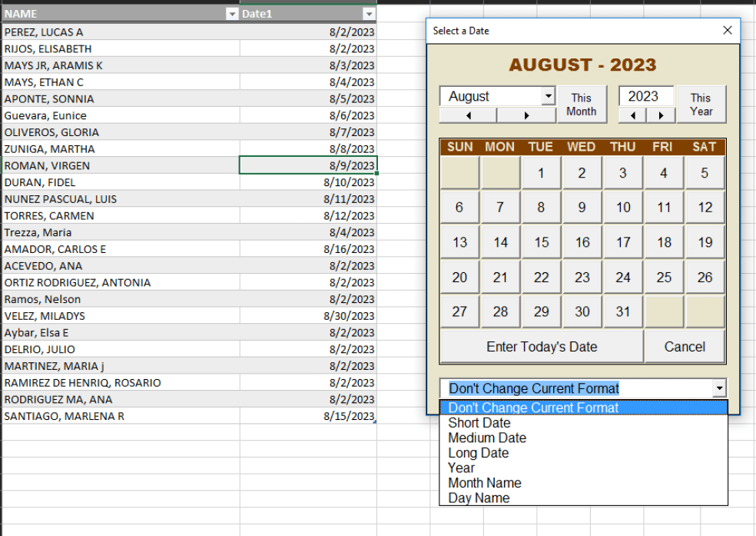
Task: Choose Long Date from the format list
Action: 478,453
